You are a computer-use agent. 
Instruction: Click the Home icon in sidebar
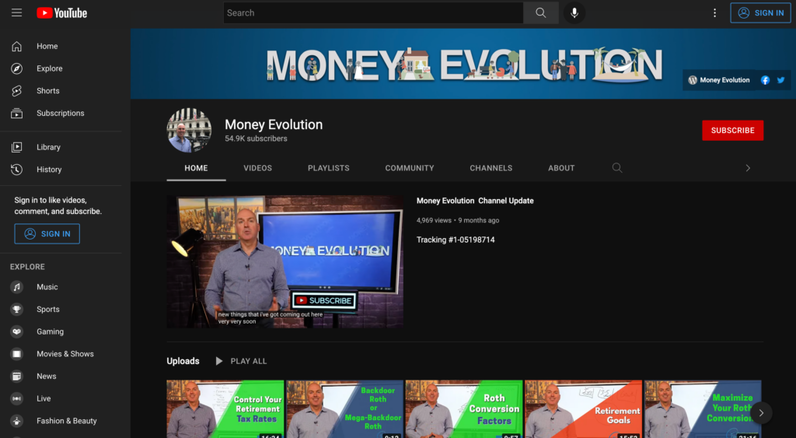point(17,46)
